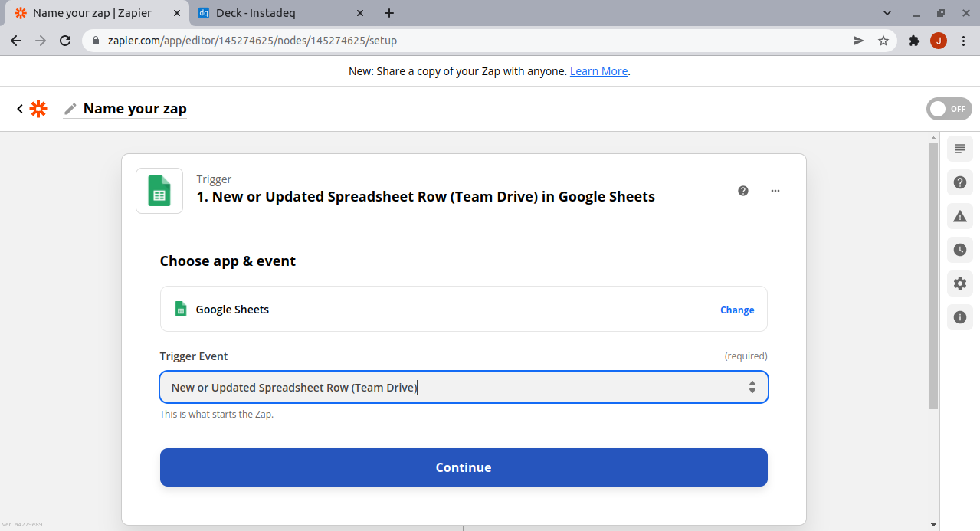
Task: Click the scrollbar down arrow
Action: (x=933, y=525)
